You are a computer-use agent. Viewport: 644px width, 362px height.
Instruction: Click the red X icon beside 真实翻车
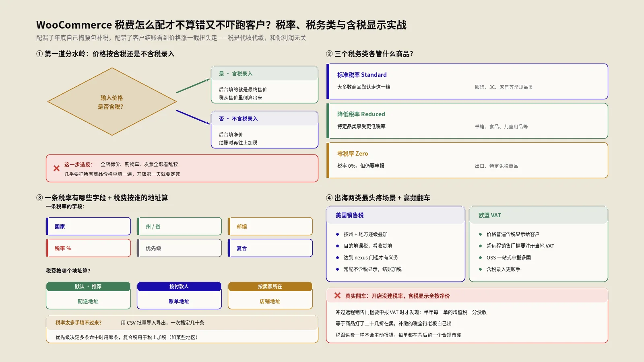point(337,296)
